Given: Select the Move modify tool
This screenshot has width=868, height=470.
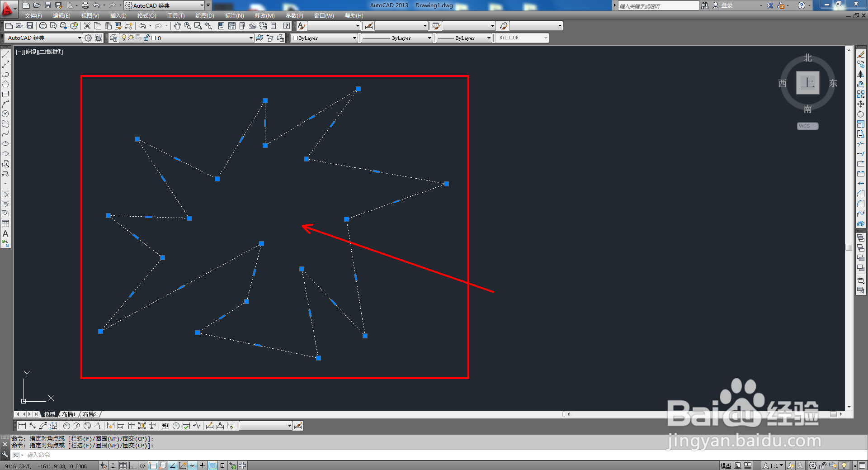Looking at the screenshot, I should point(861,104).
